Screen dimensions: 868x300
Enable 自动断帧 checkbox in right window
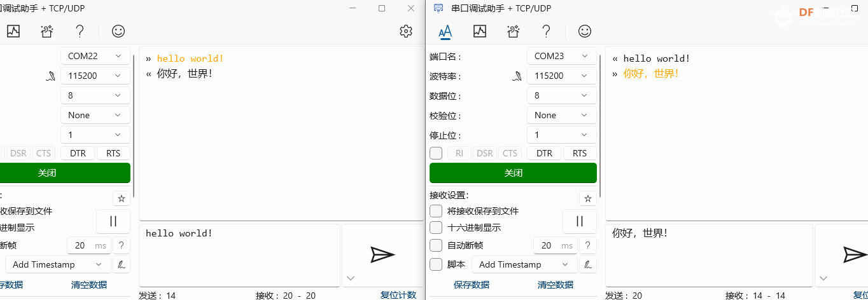tap(436, 245)
